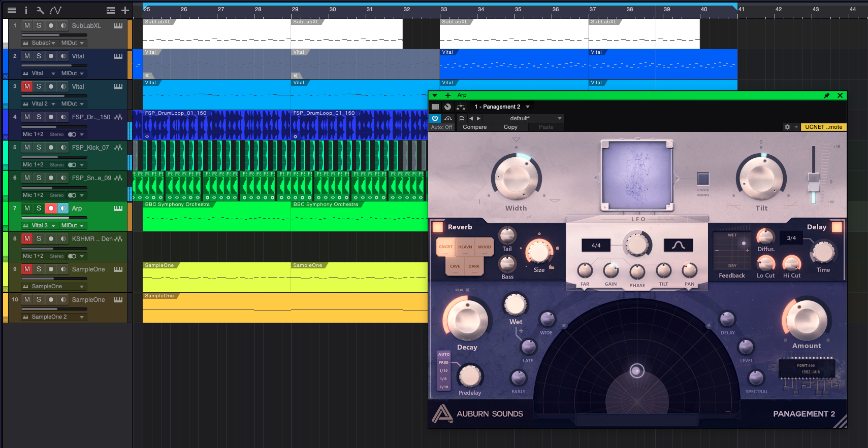Open the SampleOne 2 instrument dropdown
This screenshot has width=868, height=448.
click(x=54, y=317)
